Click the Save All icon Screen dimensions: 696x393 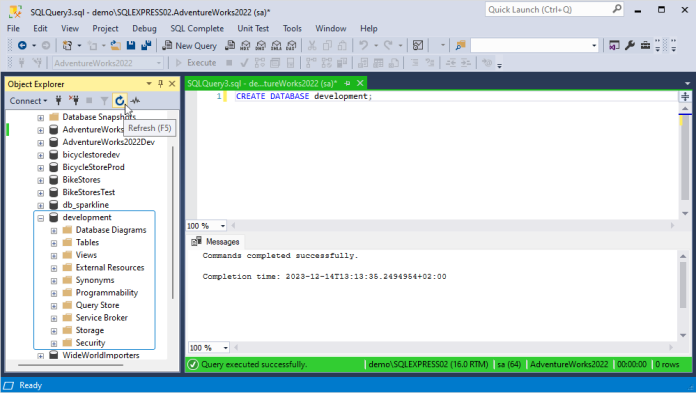click(x=146, y=45)
